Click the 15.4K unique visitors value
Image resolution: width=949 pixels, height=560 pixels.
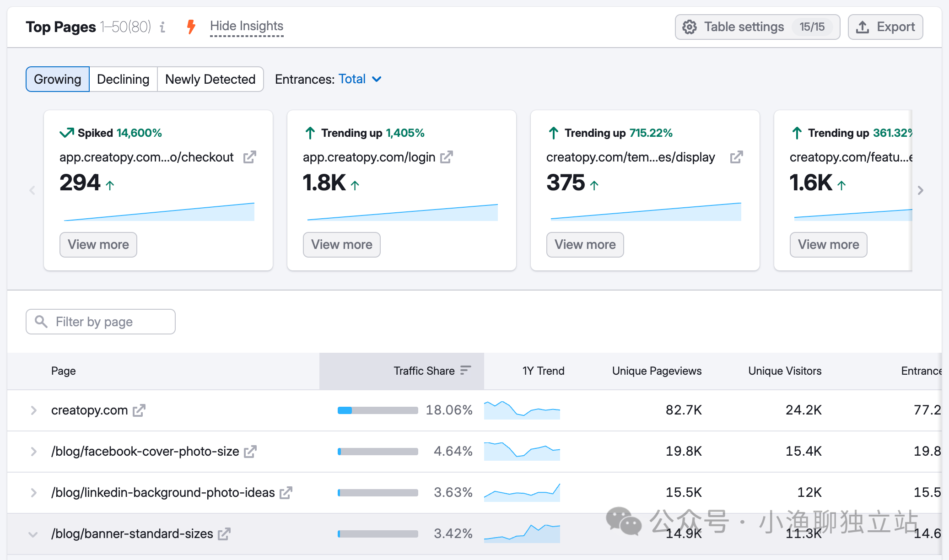click(x=803, y=451)
